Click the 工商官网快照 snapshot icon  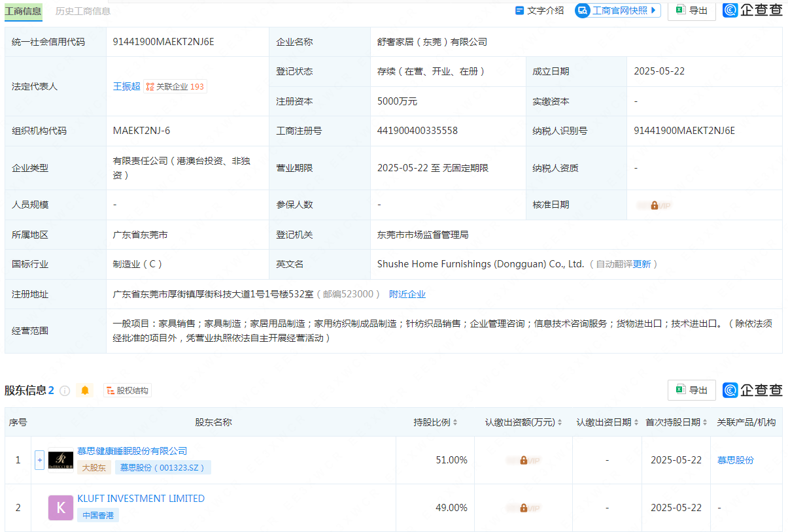pyautogui.click(x=583, y=10)
